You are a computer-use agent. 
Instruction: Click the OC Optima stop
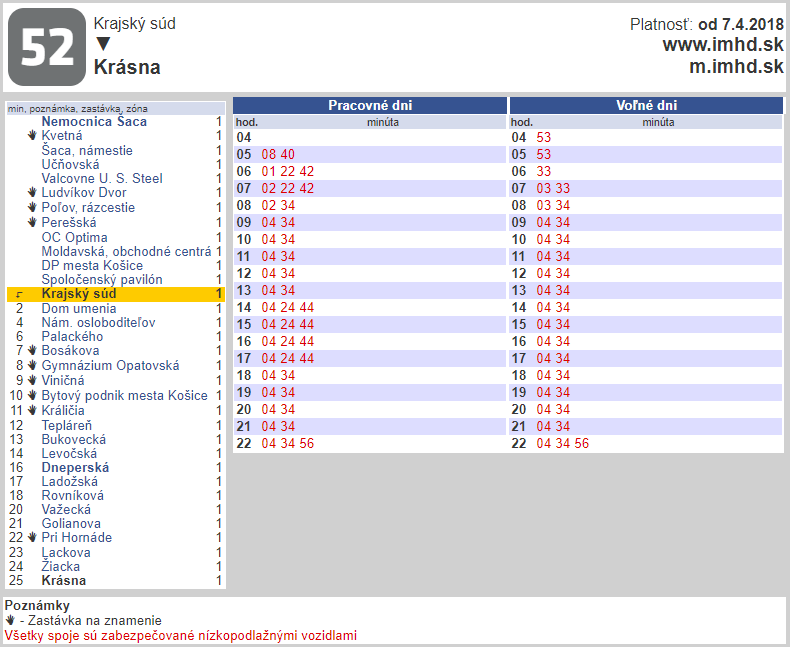[x=72, y=237]
